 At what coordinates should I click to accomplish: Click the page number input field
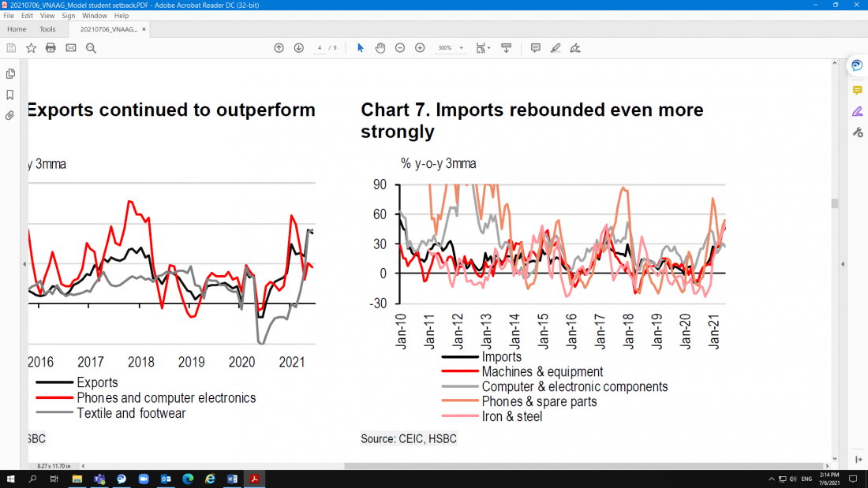click(320, 48)
